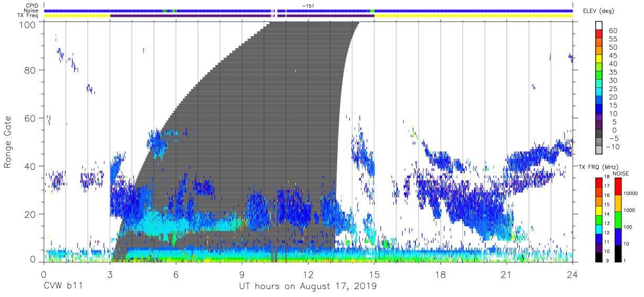Click the blue Noise strip above the plot
The width and height of the screenshot is (644, 297).
point(308,10)
